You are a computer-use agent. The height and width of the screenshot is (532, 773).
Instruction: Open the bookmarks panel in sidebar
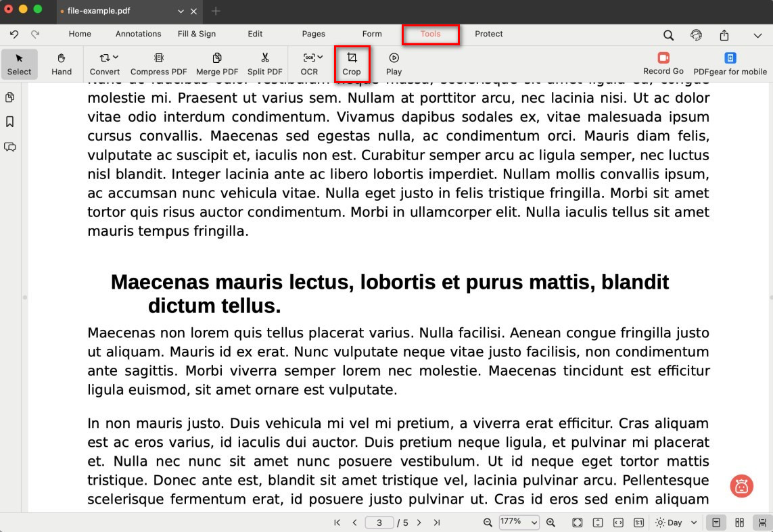10,122
